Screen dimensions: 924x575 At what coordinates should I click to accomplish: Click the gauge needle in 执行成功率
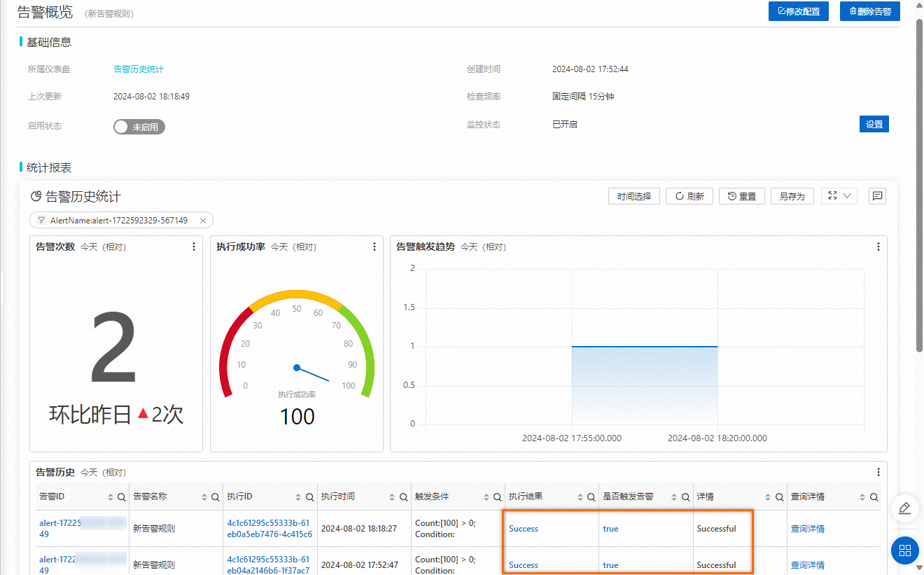[312, 374]
